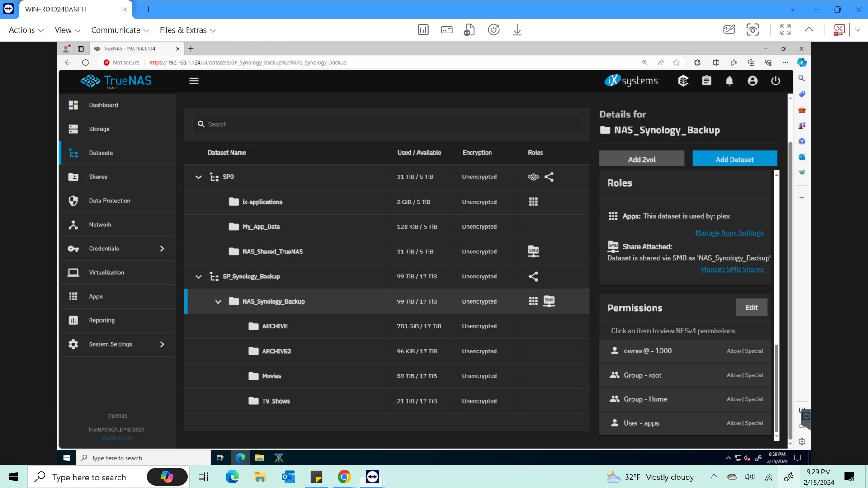Collapse the NAS_Synology_Backup dataset children
The height and width of the screenshot is (488, 868).
click(218, 301)
